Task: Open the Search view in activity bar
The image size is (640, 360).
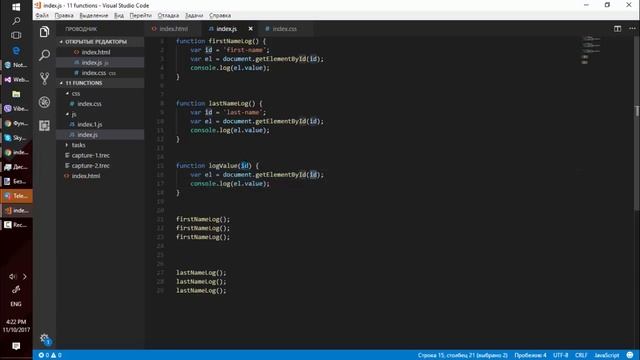Action: (x=44, y=55)
